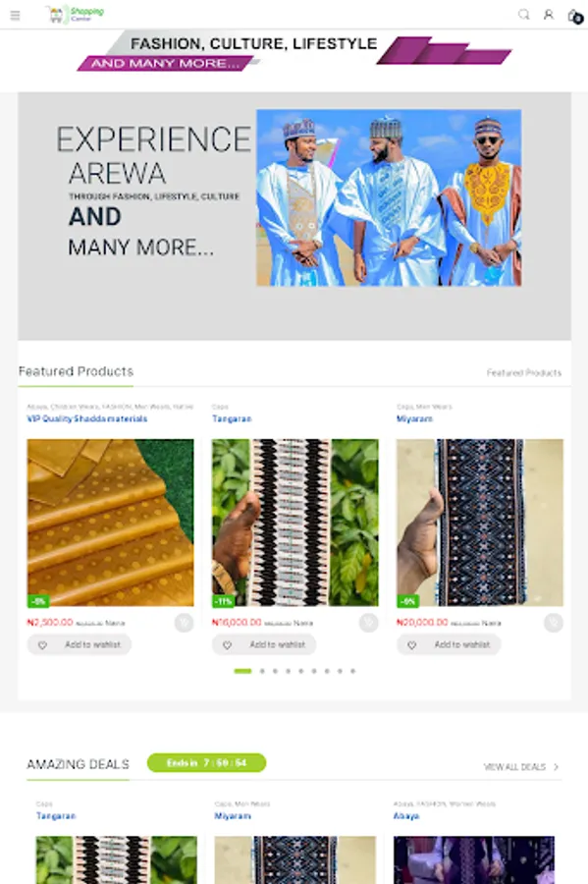Add VIP Quality Shadda materials to cart icon
This screenshot has width=588, height=884.
[x=184, y=623]
